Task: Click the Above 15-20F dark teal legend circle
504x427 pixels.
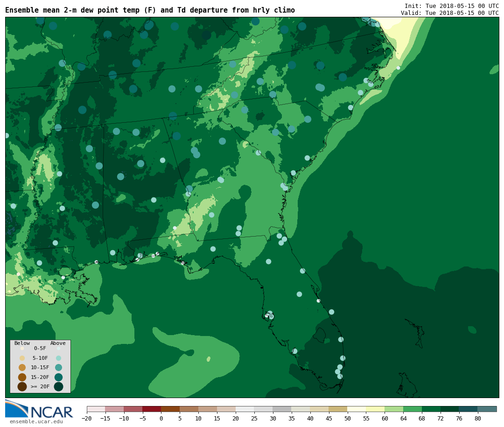Action: (58, 377)
